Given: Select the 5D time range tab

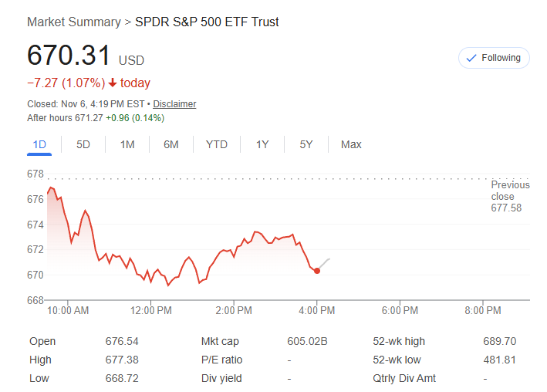Looking at the screenshot, I should pos(83,144).
